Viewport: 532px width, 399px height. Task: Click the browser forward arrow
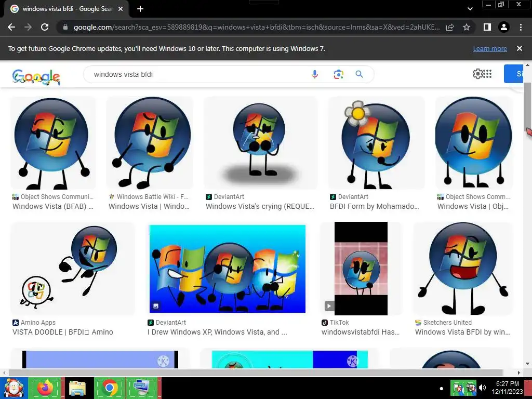[x=28, y=27]
